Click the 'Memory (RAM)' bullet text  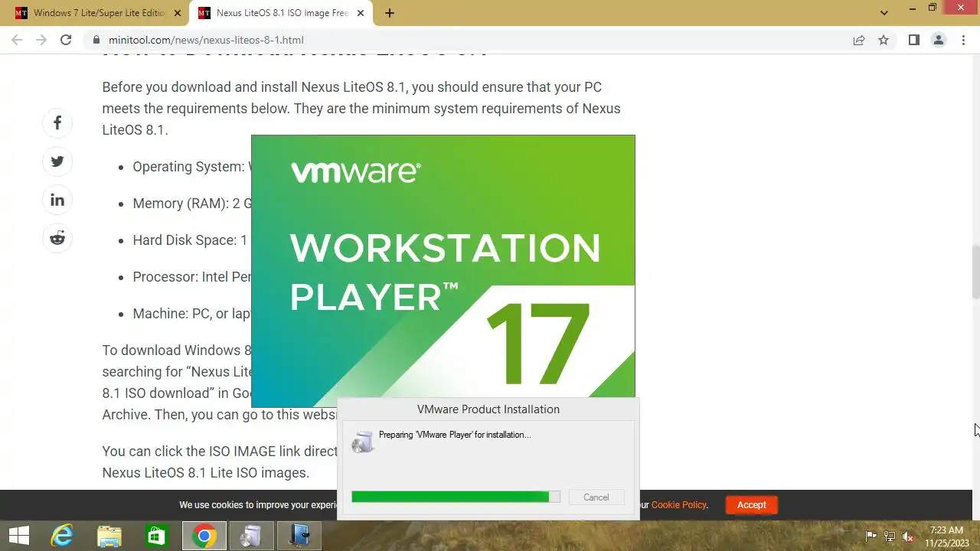click(192, 204)
